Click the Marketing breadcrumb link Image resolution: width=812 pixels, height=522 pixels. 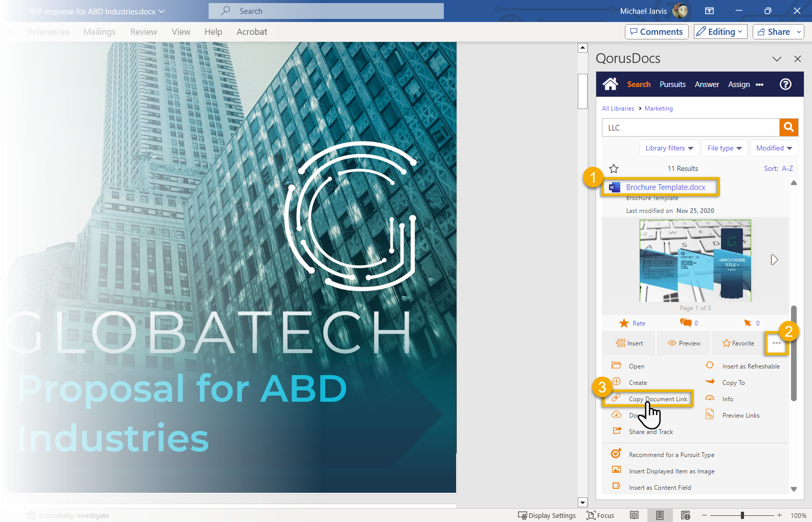click(x=659, y=108)
